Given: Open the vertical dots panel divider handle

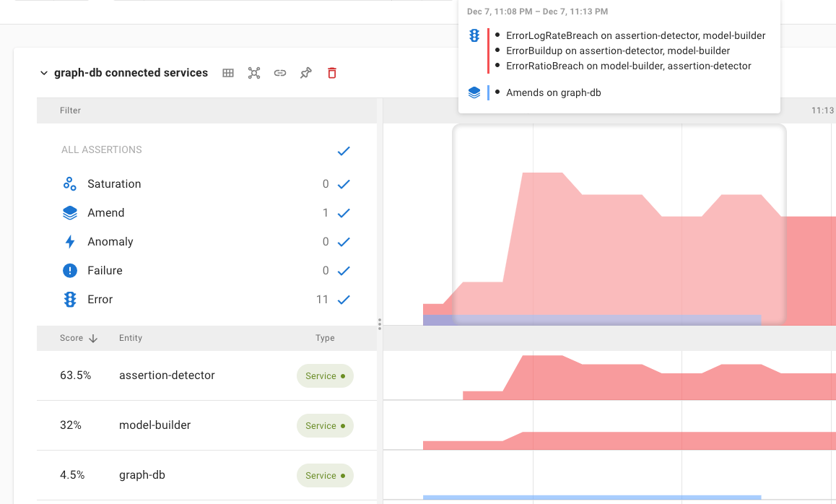Looking at the screenshot, I should tap(379, 324).
